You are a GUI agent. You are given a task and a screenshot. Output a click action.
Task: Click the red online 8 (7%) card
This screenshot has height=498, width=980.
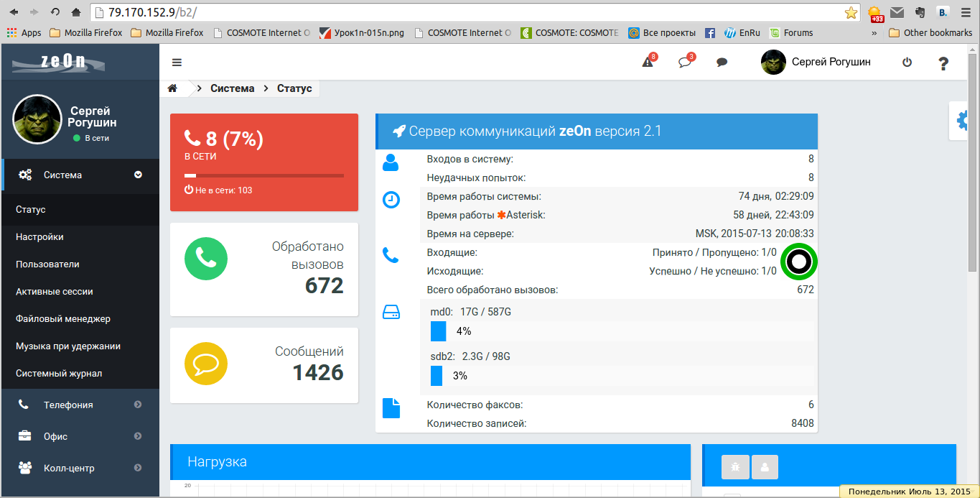point(264,162)
